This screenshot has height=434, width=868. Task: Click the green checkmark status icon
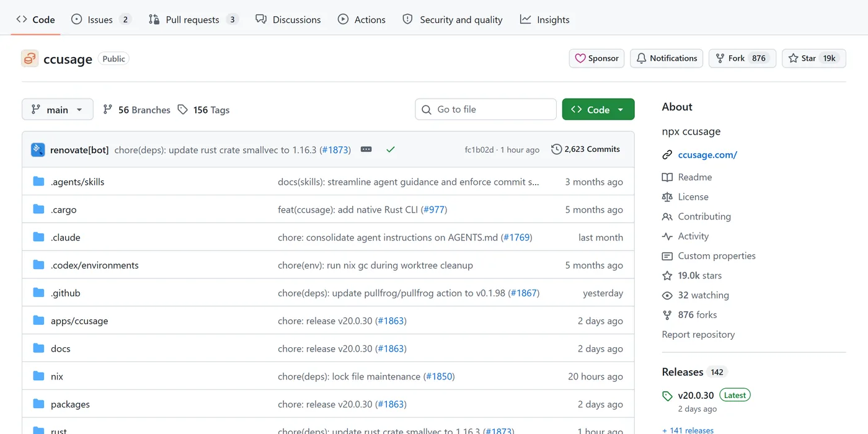coord(390,149)
